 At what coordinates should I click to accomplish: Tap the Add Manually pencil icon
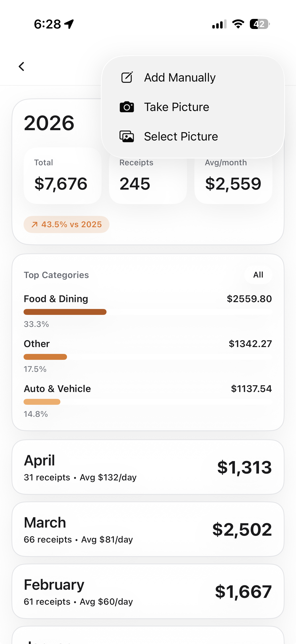pos(127,77)
